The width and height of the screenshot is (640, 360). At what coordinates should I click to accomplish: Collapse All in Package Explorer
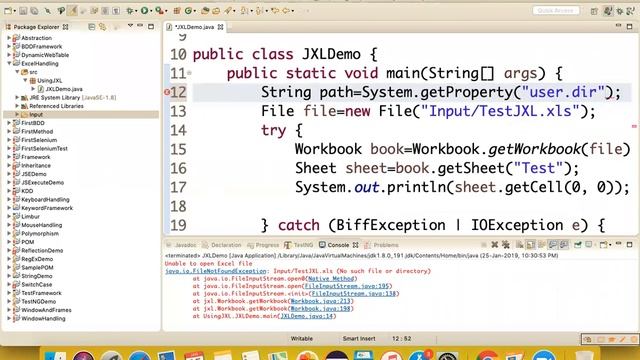click(x=91, y=27)
